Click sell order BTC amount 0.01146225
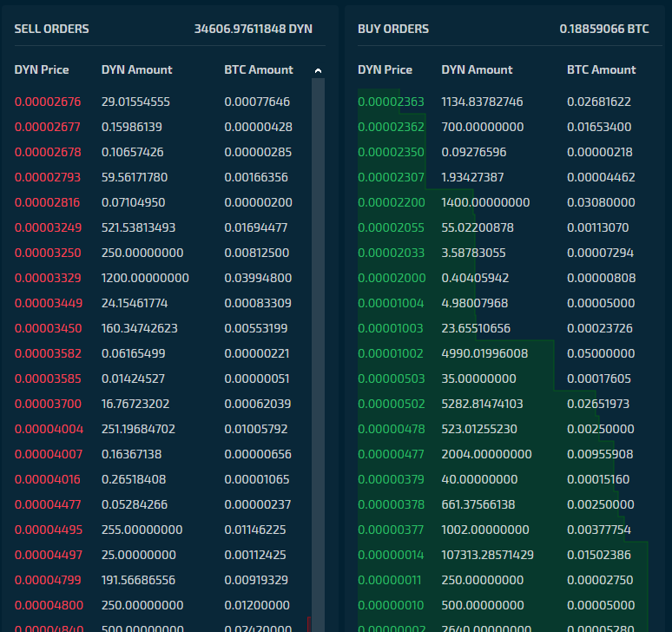The width and height of the screenshot is (672, 632). pos(255,530)
